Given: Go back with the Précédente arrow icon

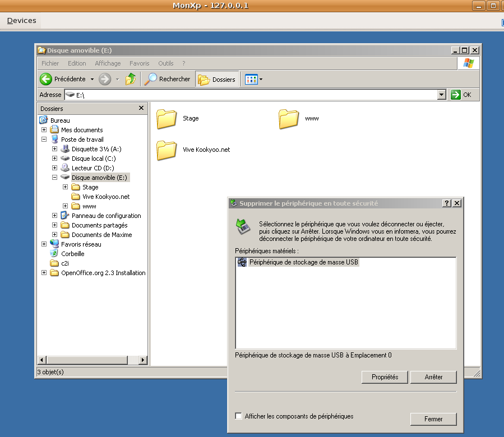Looking at the screenshot, I should click(46, 79).
